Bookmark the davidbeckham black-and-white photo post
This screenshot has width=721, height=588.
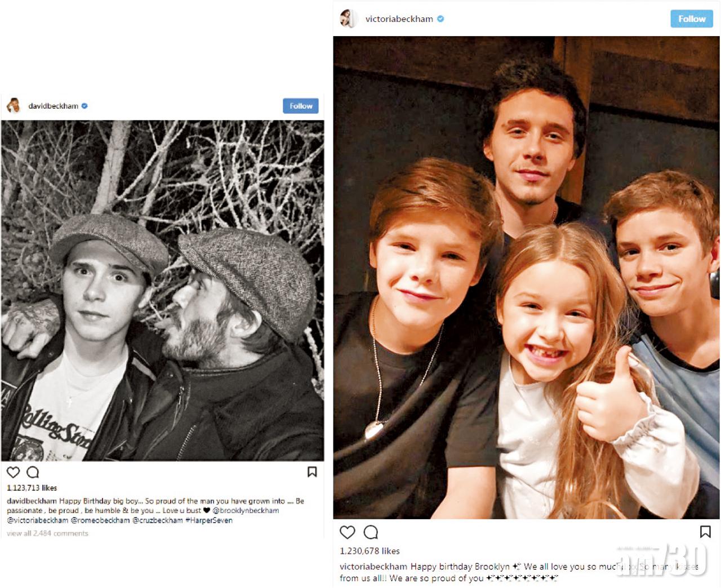312,472
